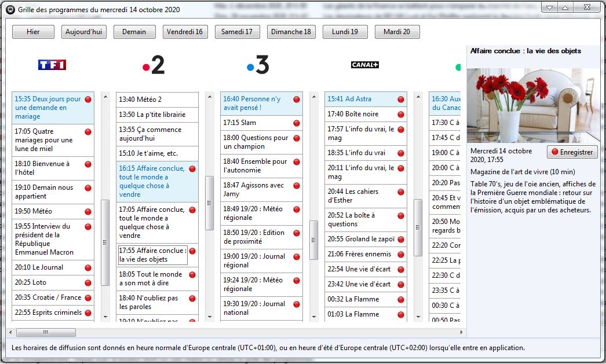
Task: Click the France 2 vertical scrollbar thumb
Action: pos(210,203)
